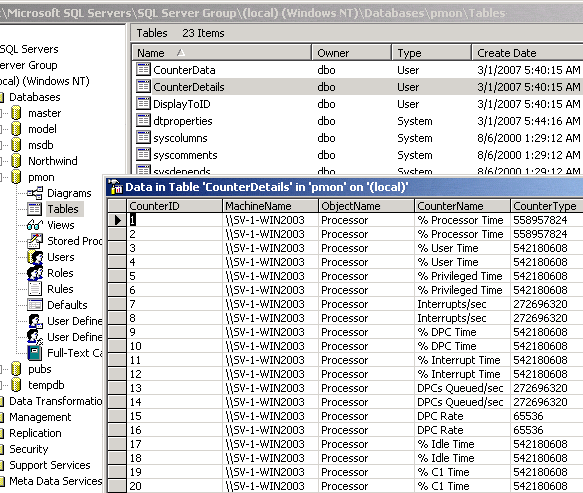Collapse the pmon database node
The height and width of the screenshot is (493, 583).
[1, 177]
